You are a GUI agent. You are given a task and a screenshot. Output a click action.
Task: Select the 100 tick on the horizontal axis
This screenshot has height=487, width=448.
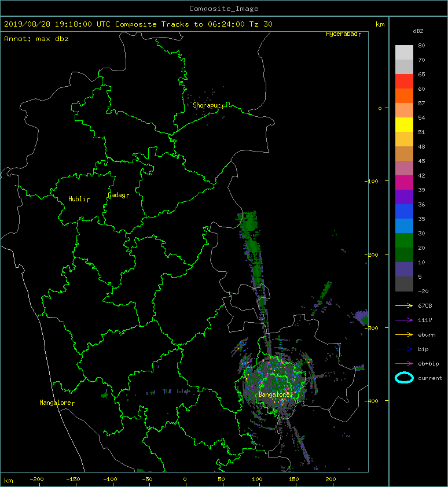click(257, 479)
